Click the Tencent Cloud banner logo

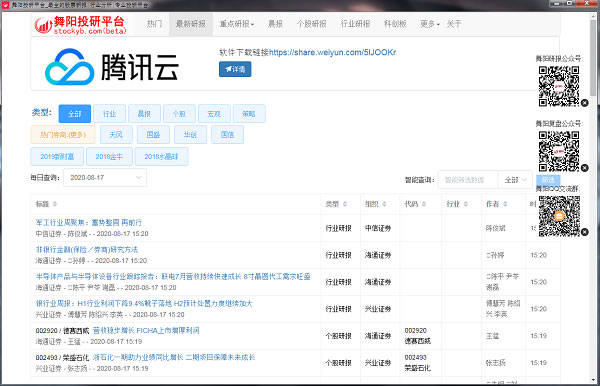pyautogui.click(x=111, y=67)
